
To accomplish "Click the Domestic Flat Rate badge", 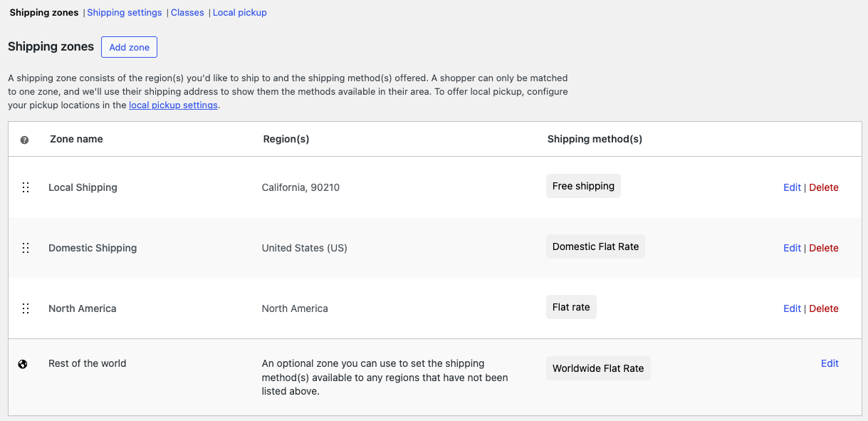I will click(595, 246).
